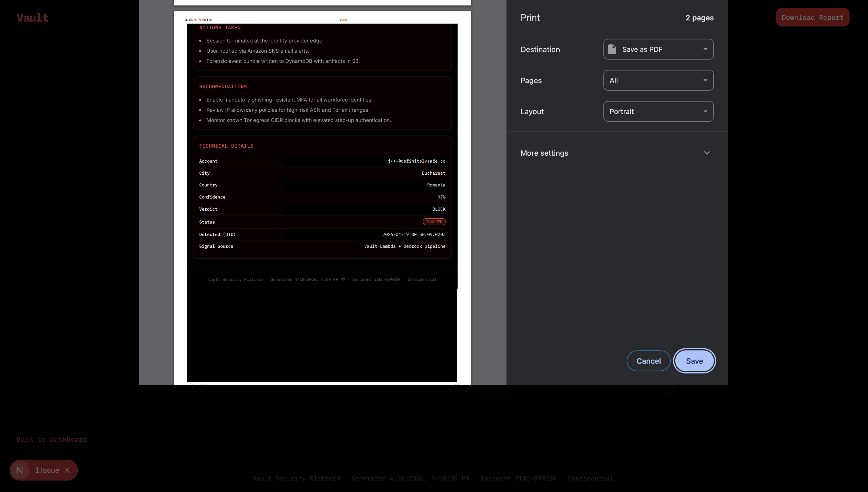The height and width of the screenshot is (492, 868).
Task: Cancel the print dialog
Action: 648,361
